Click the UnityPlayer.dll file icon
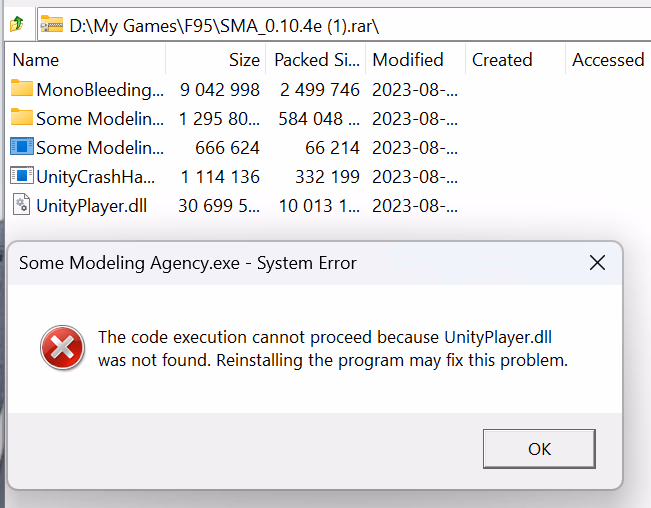The image size is (651, 508). pyautogui.click(x=22, y=206)
